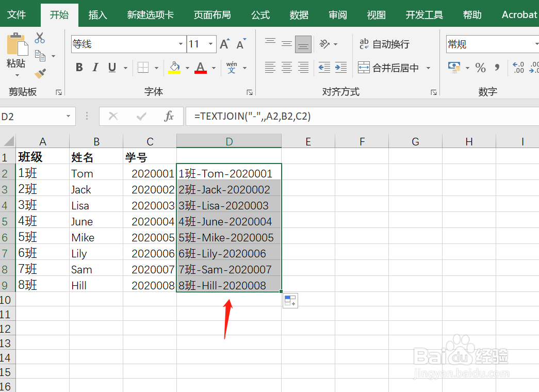This screenshot has height=392, width=539.
Task: Apply the comma (thousands separator) style
Action: coord(496,68)
